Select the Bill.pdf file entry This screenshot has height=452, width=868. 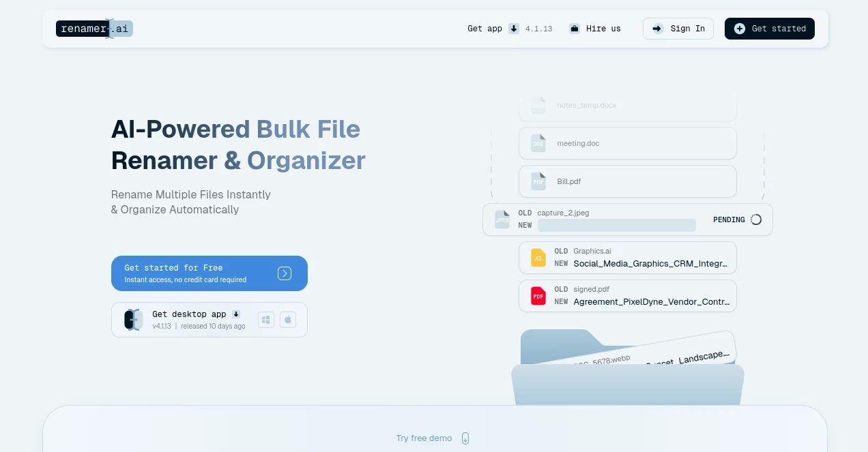628,181
